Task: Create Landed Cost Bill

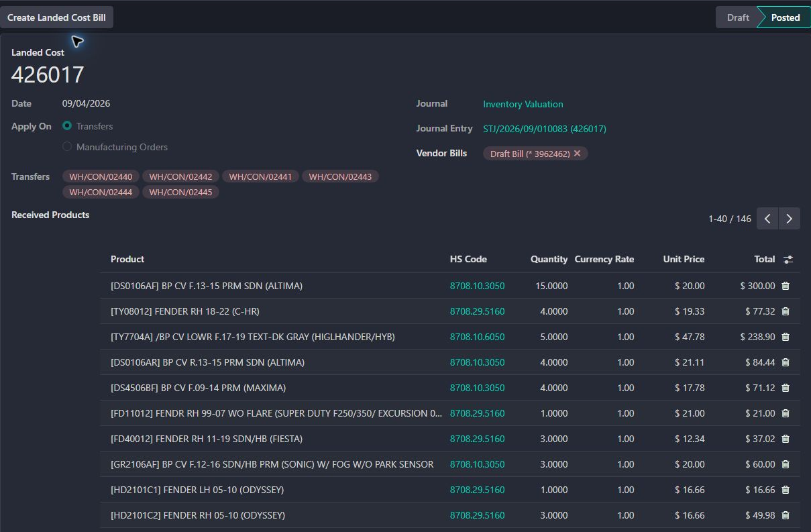Action: click(56, 17)
